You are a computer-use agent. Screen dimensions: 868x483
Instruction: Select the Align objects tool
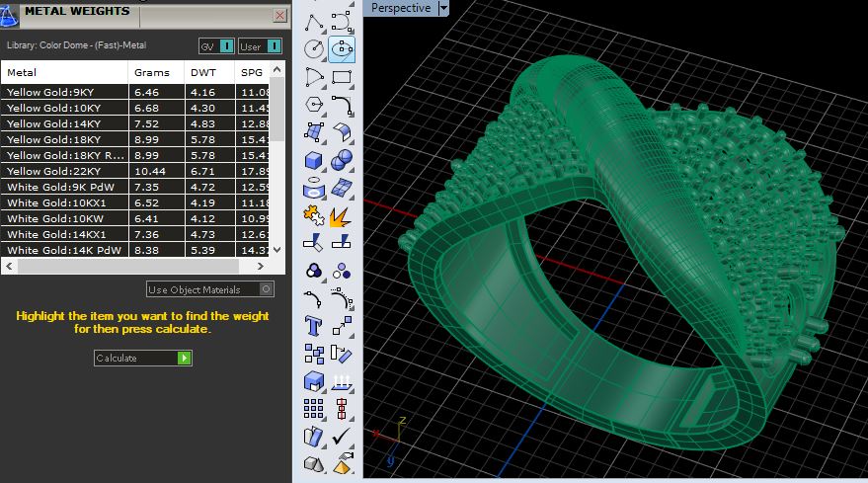(342, 409)
